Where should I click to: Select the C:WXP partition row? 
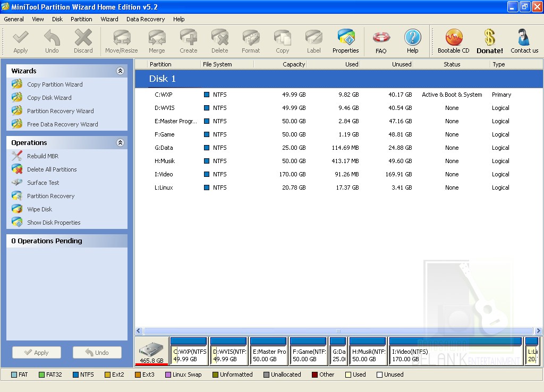coord(339,95)
